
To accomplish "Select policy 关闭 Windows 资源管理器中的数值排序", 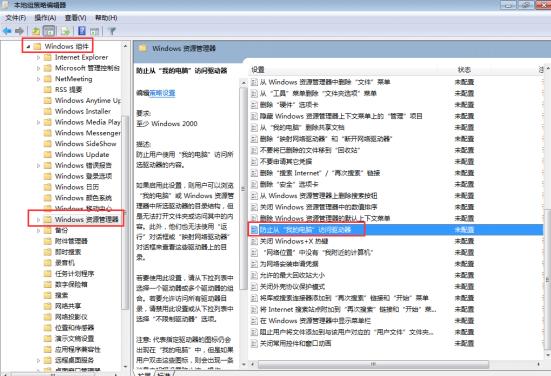I will (x=318, y=207).
